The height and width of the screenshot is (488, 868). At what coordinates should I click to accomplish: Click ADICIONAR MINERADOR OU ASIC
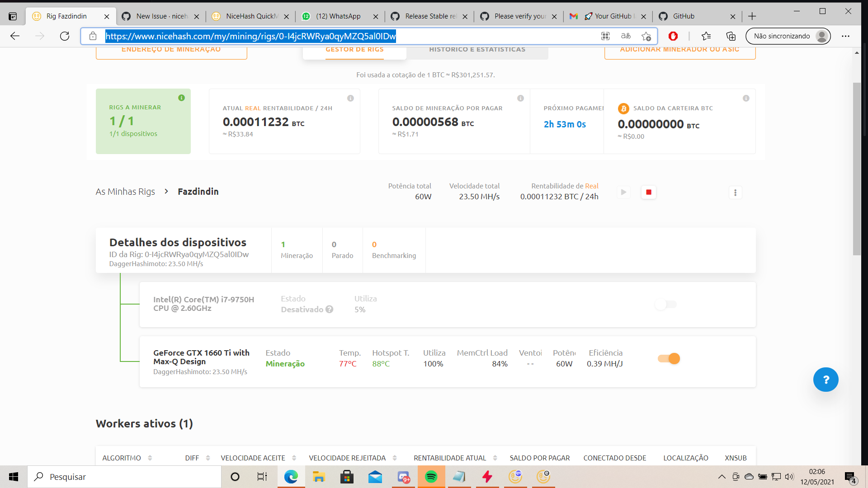click(680, 49)
